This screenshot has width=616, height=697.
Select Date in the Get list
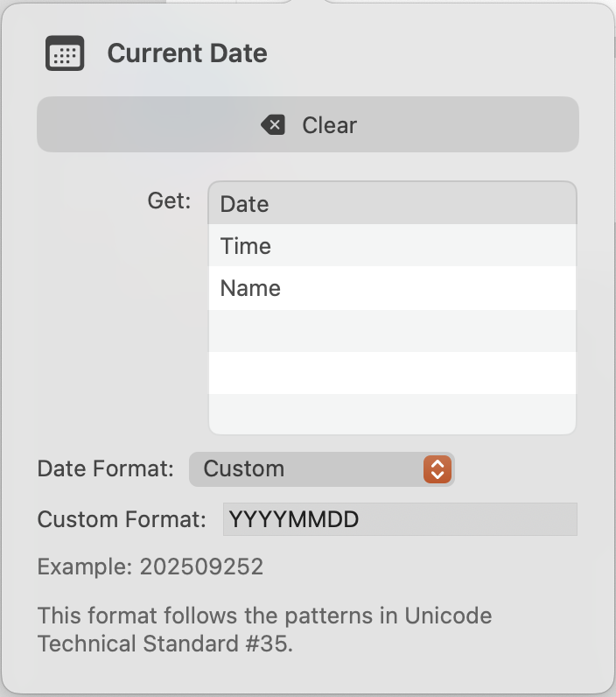click(x=392, y=204)
